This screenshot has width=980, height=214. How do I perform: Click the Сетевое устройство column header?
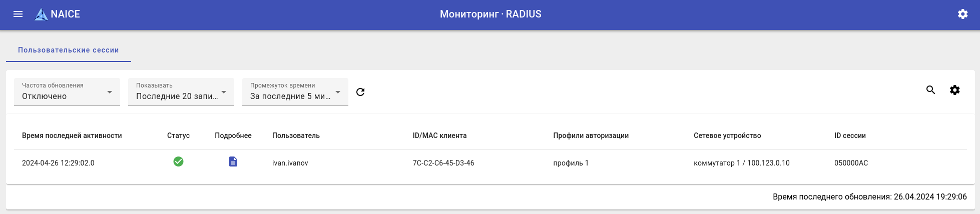point(727,135)
